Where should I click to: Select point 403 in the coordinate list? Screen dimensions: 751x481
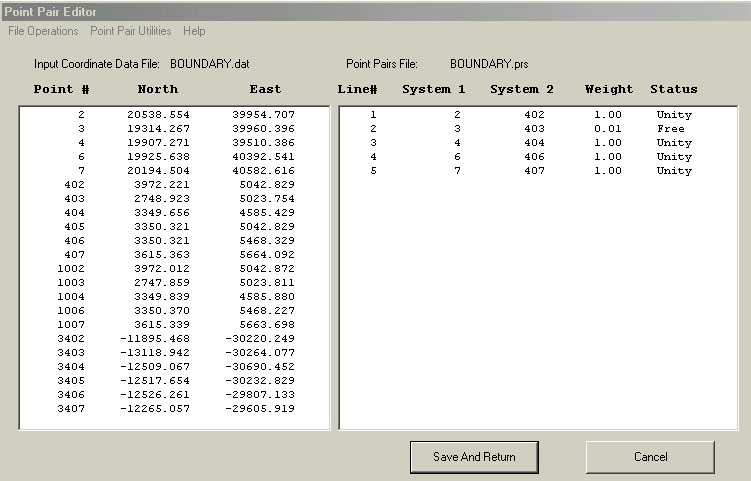coord(175,199)
